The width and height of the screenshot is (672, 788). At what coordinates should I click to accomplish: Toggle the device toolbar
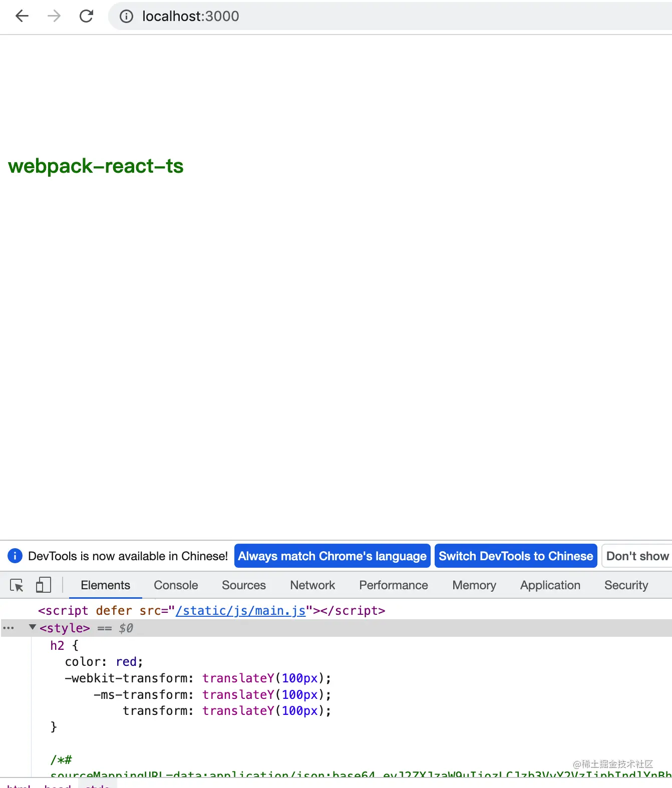coord(44,585)
